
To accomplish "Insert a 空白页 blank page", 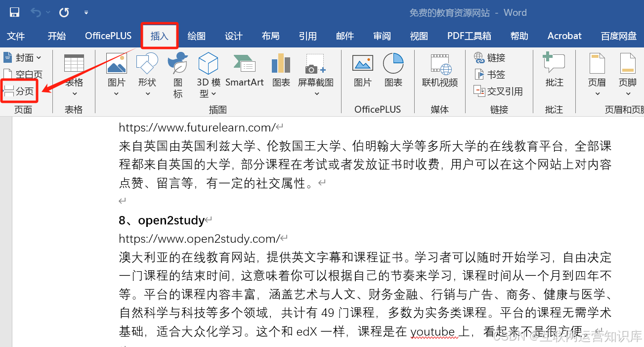I will click(x=23, y=75).
